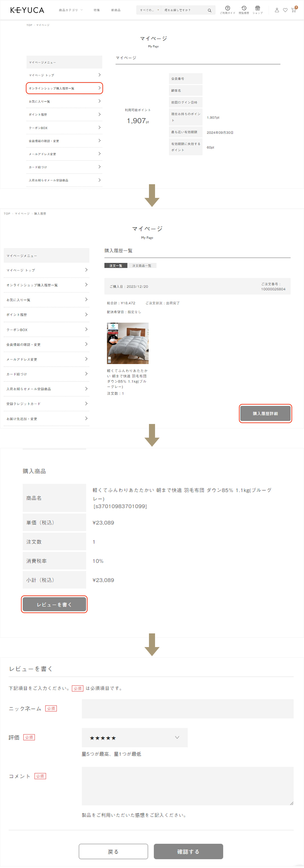Image resolution: width=304 pixels, height=868 pixels.
Task: Select the 注文一覧 tab
Action: [x=116, y=266]
